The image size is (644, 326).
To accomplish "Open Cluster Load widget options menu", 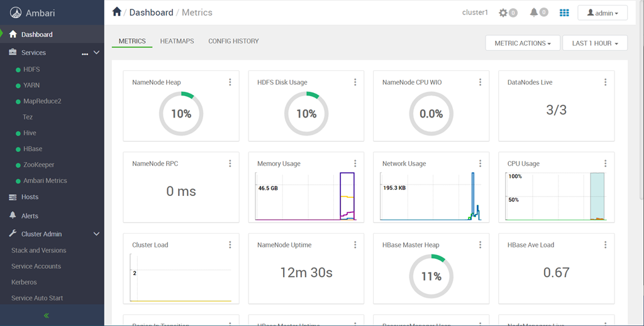I will (230, 244).
